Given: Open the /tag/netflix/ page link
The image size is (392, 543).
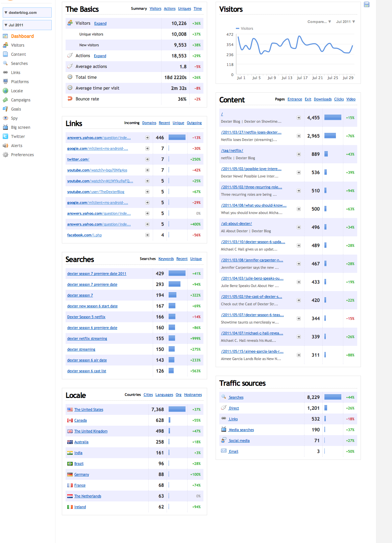Looking at the screenshot, I should pyautogui.click(x=232, y=150).
